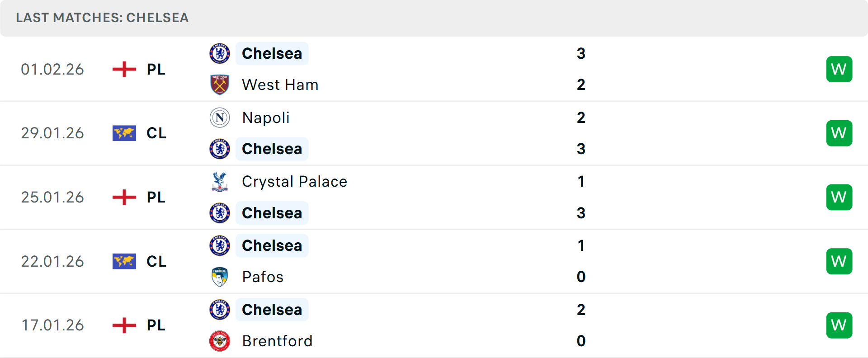
Task: Click the Brentford bee crest
Action: click(220, 341)
